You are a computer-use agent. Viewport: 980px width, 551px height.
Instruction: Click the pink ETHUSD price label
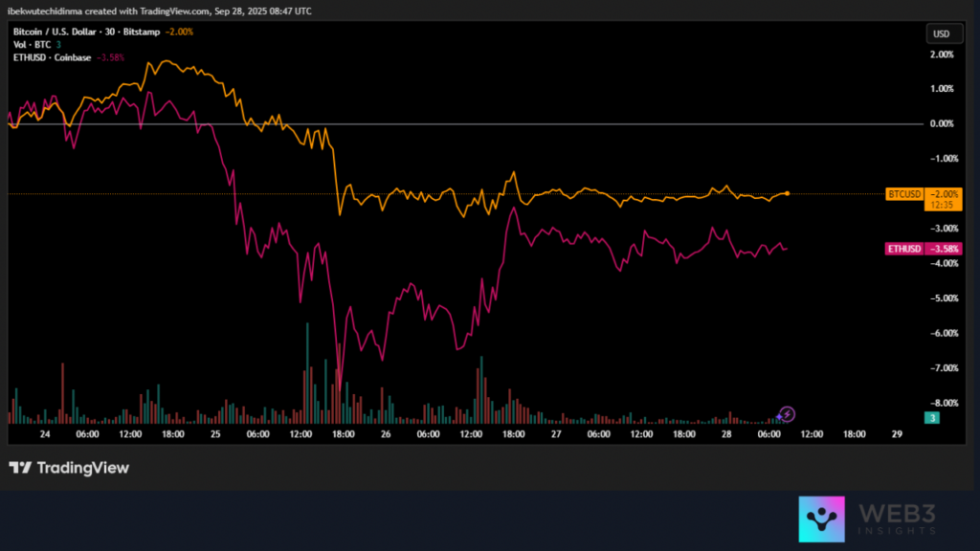[x=904, y=249]
